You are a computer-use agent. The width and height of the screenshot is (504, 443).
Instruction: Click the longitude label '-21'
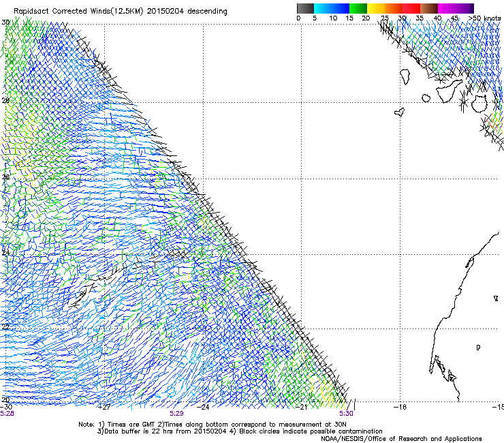[x=302, y=407]
